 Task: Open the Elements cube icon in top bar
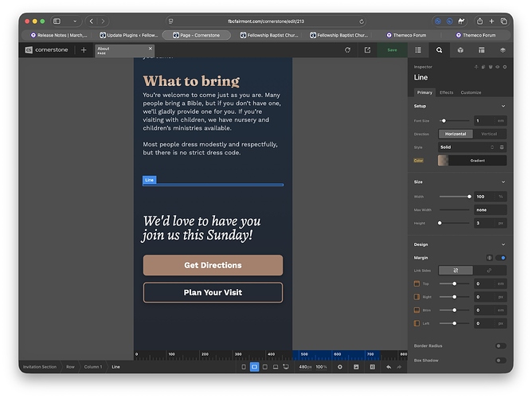click(x=460, y=50)
